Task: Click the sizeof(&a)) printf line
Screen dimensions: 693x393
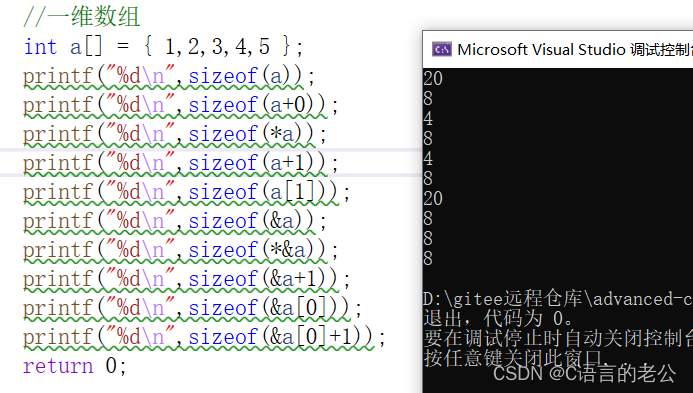Action: tap(175, 221)
